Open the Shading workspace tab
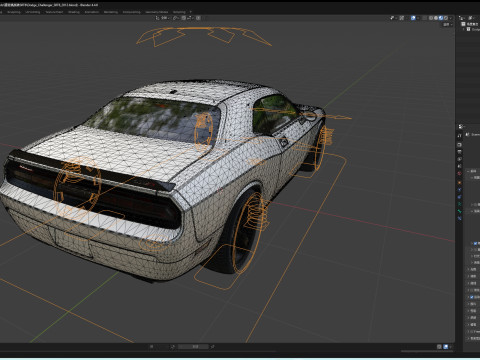The image size is (480, 360). click(74, 12)
